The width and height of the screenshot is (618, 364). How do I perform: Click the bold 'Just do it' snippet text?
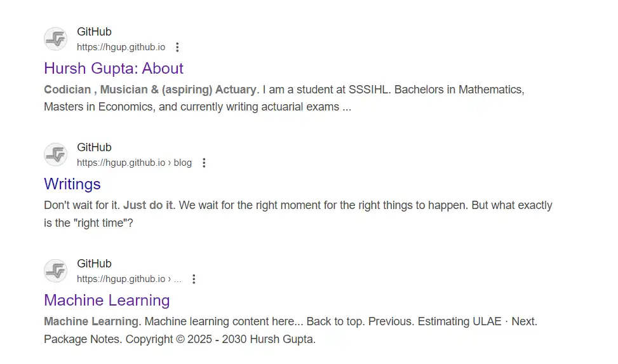tap(148, 205)
